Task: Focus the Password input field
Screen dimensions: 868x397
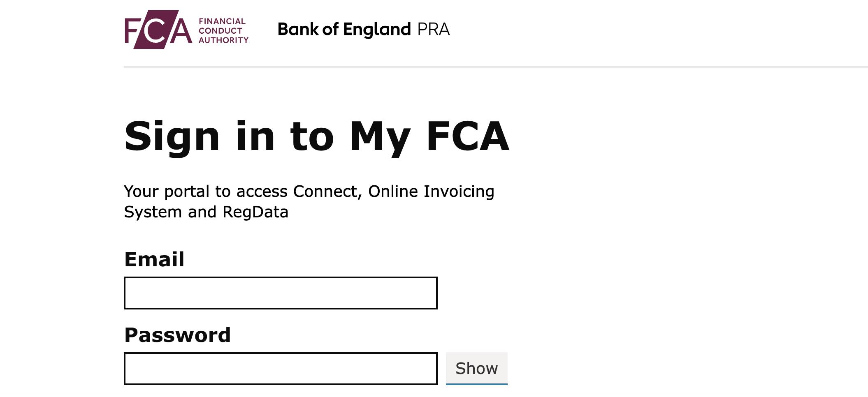Action: coord(281,369)
